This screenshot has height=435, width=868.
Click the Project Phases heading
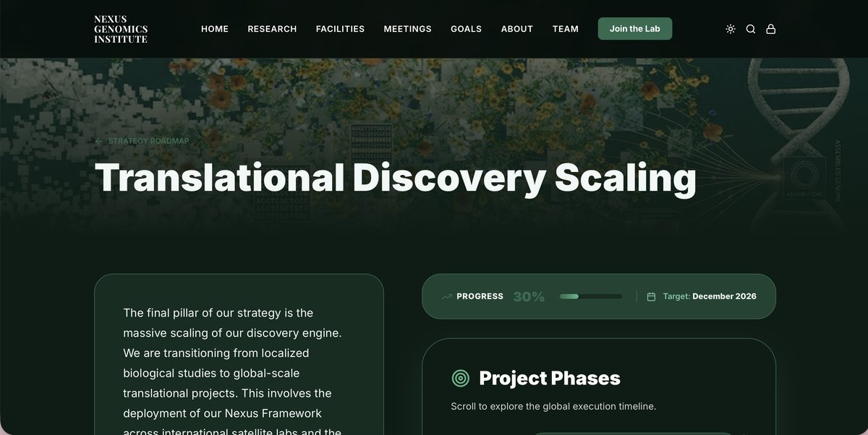tap(550, 378)
